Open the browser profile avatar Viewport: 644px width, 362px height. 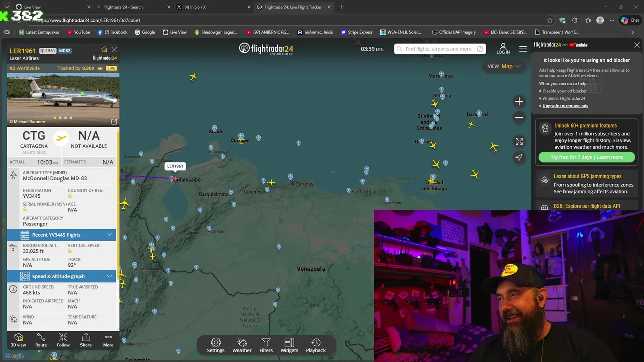tap(600, 20)
